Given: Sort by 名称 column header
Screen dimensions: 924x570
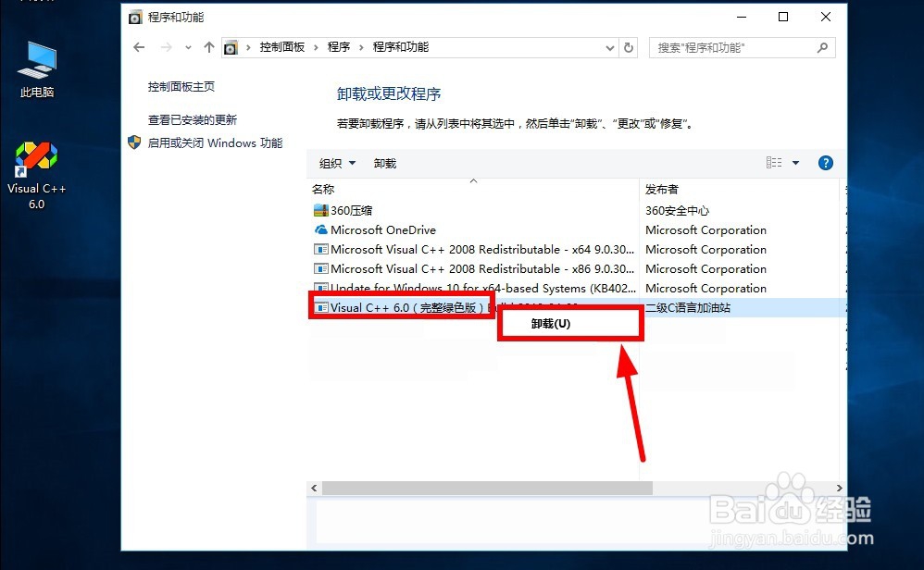Looking at the screenshot, I should (323, 189).
